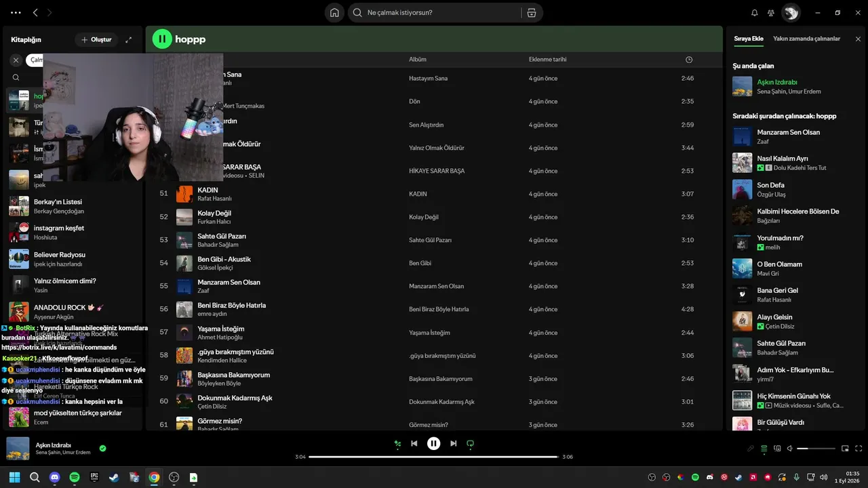This screenshot has width=868, height=488.
Task: Skip to the previous track
Action: 414,443
